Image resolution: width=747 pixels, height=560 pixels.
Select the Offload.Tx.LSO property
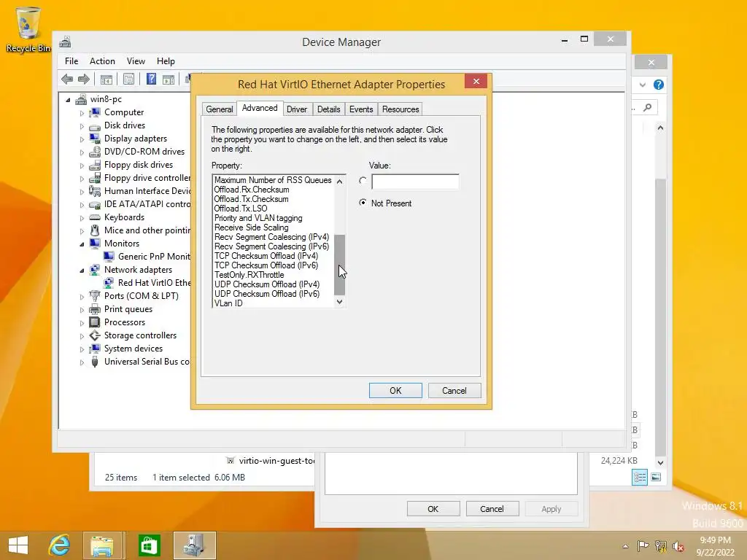pyautogui.click(x=241, y=209)
